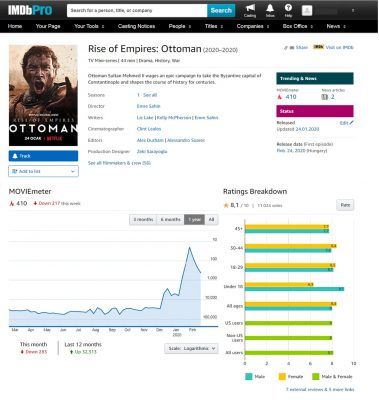
Task: Open Casting Notices in navigation
Action: (x=136, y=26)
